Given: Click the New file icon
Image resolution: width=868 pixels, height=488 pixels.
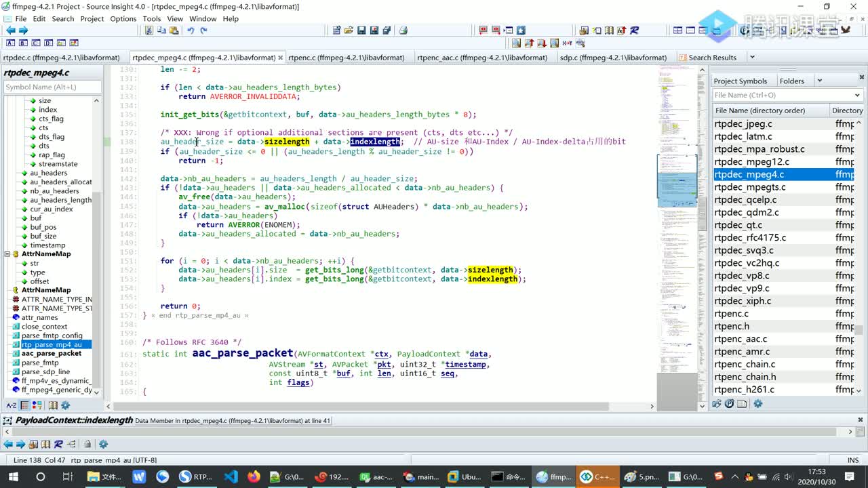Looking at the screenshot, I should pyautogui.click(x=336, y=30).
